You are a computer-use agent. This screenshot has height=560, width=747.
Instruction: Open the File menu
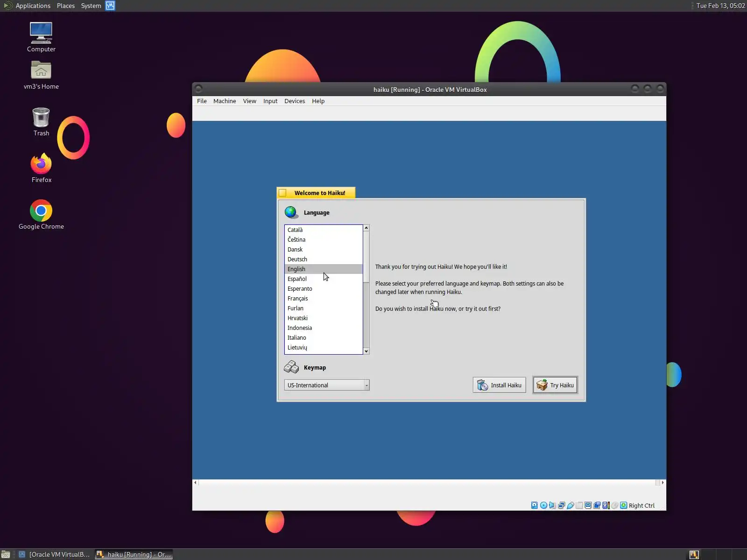click(202, 101)
